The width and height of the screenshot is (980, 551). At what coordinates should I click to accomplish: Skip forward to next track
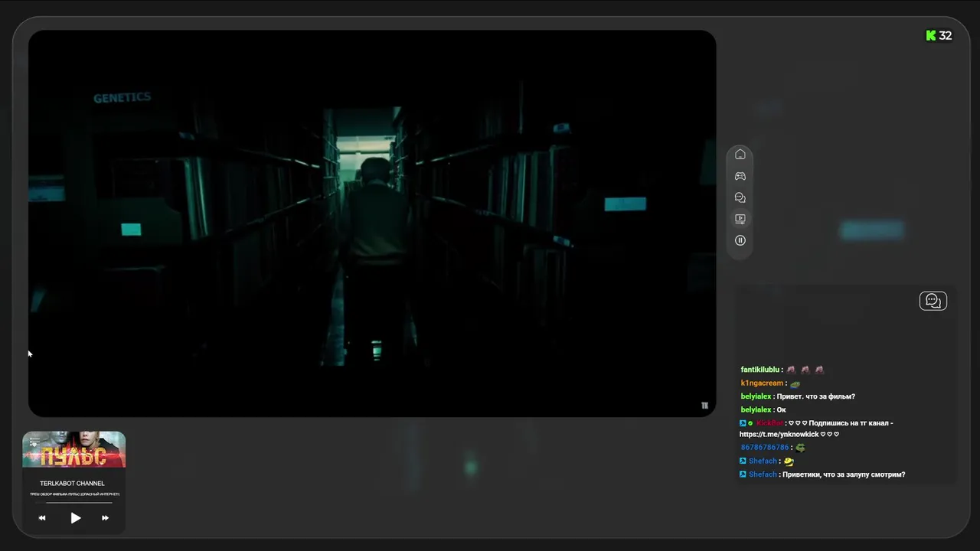click(105, 518)
